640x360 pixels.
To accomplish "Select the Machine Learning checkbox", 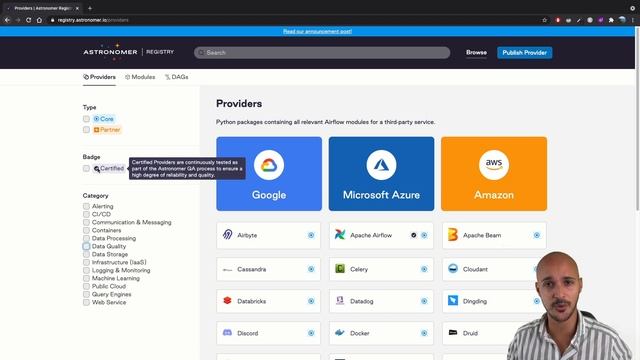I will point(86,278).
